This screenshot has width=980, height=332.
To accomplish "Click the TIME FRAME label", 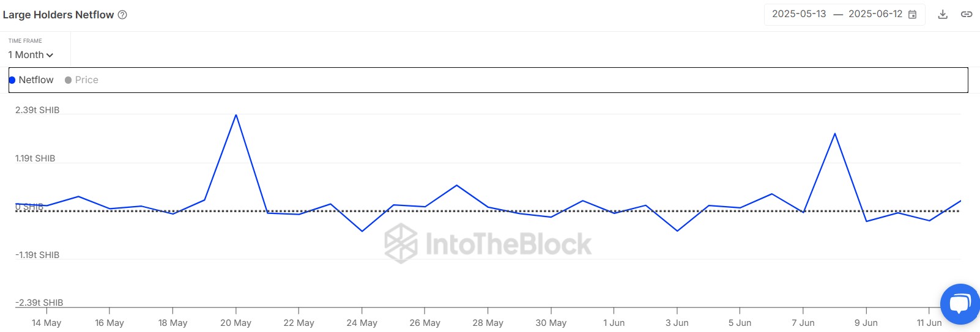I will tap(25, 41).
